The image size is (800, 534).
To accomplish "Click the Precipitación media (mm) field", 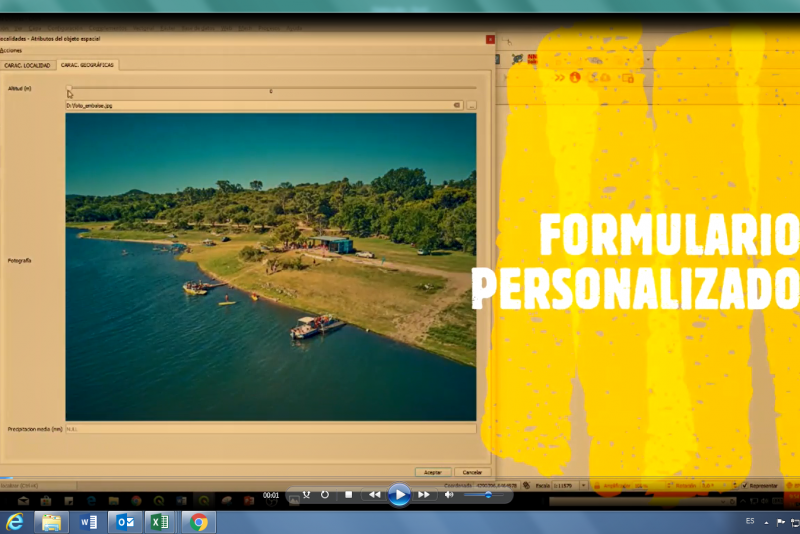I will coord(271,429).
